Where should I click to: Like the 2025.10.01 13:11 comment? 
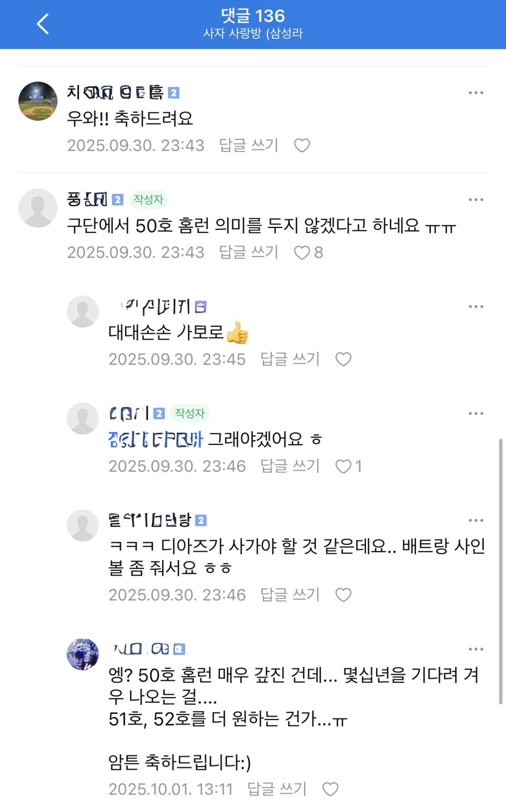click(330, 789)
